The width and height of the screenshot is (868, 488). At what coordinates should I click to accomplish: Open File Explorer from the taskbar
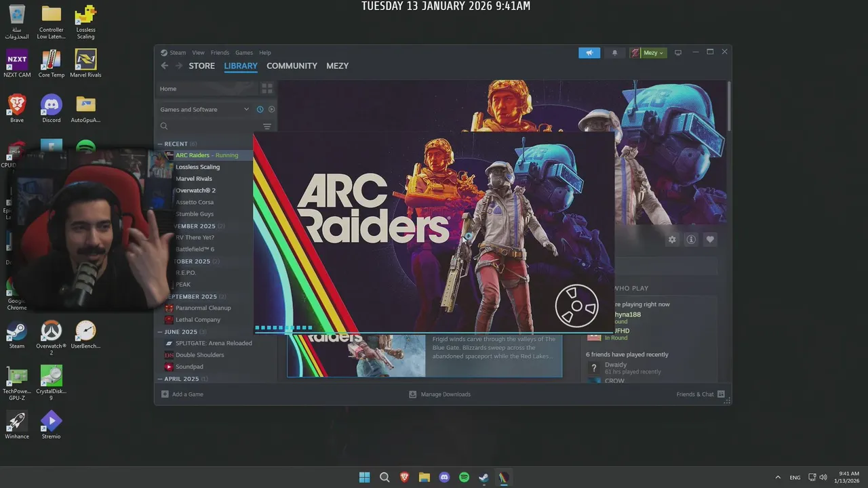[425, 477]
